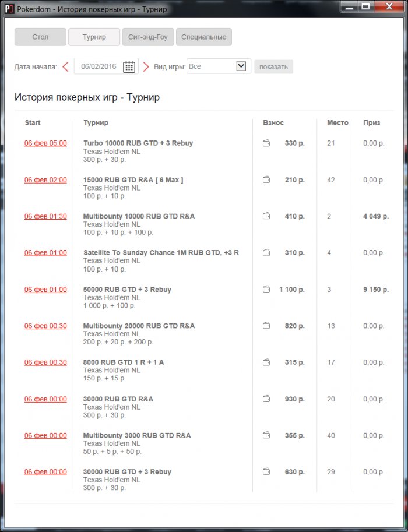Expand the Вид игры dropdown
408x532 pixels.
coord(241,66)
